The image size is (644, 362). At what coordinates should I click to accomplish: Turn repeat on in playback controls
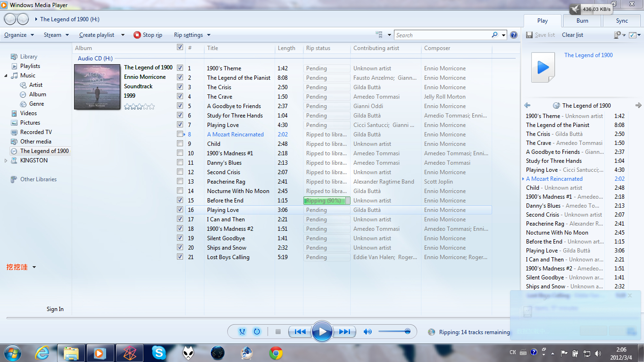[x=257, y=332]
